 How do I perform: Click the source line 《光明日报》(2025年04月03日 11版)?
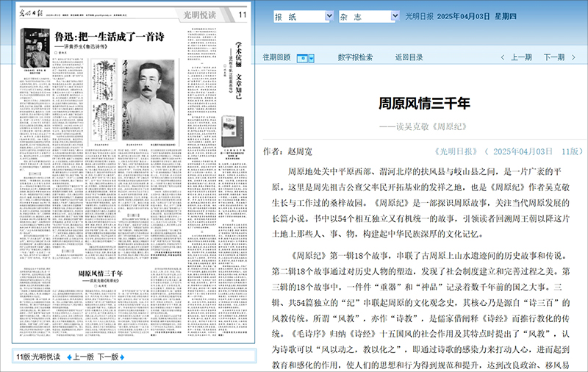coord(509,151)
